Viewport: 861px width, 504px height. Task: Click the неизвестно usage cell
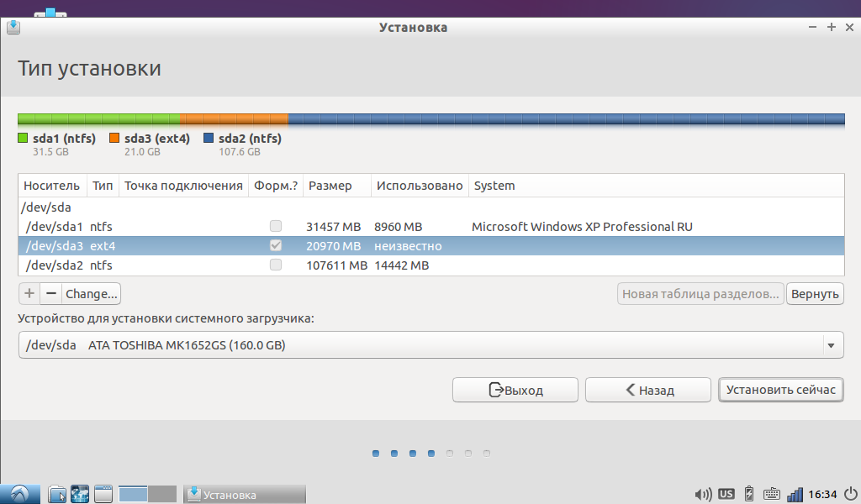[x=408, y=245]
